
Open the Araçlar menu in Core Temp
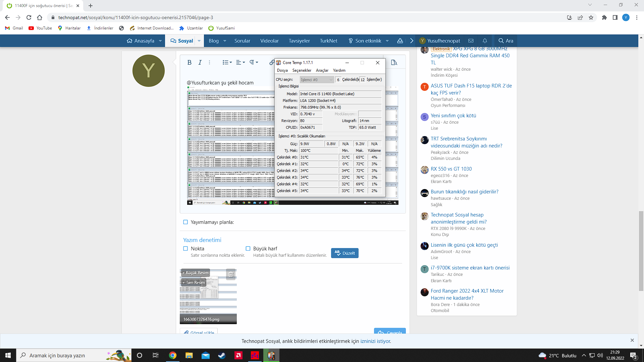[322, 70]
